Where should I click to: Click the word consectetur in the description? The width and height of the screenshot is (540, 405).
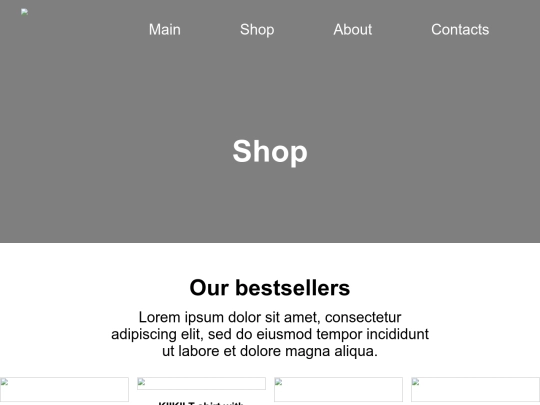363,317
